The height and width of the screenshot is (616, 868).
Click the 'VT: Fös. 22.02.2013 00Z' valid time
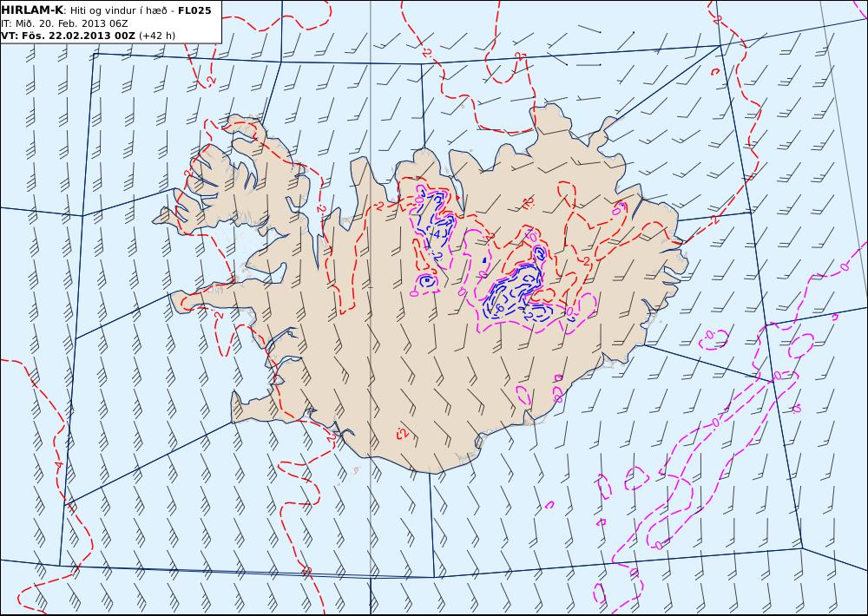tap(68, 36)
